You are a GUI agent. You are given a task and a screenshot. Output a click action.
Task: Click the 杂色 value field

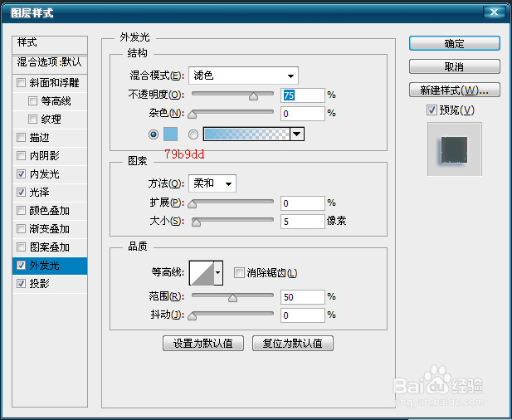click(x=303, y=114)
